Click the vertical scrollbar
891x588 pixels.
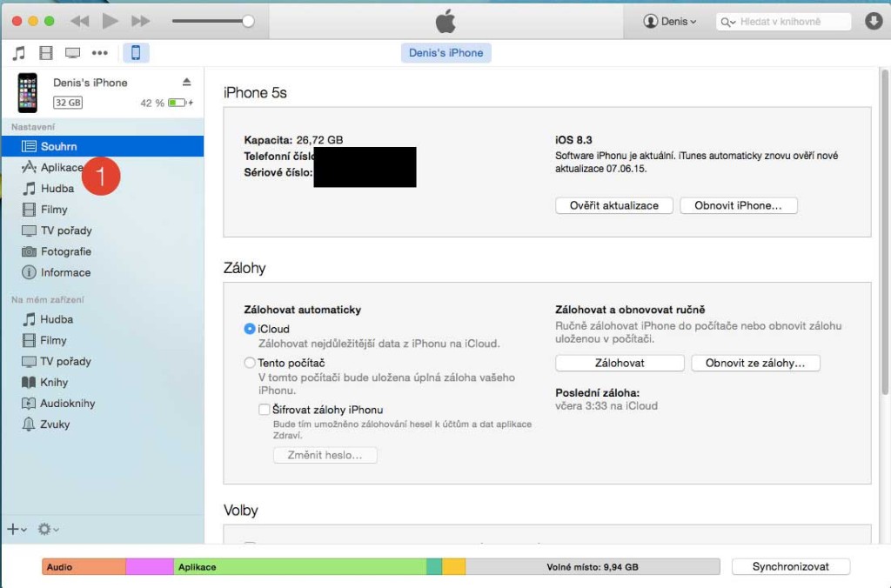(884, 231)
